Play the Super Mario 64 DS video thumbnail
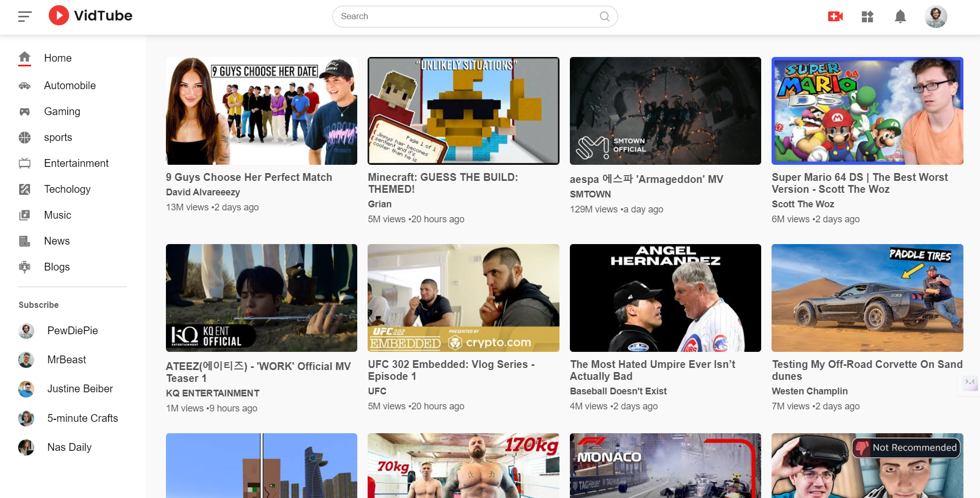This screenshot has height=498, width=980. (867, 111)
